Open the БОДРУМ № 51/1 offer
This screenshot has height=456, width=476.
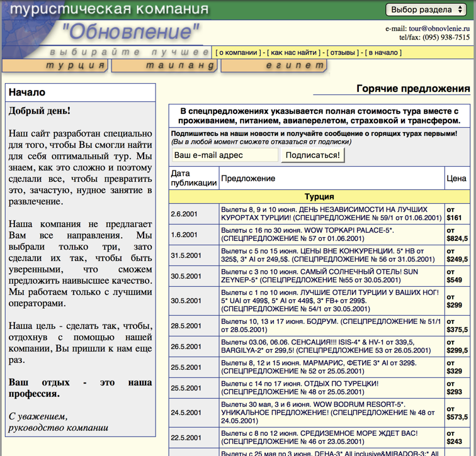click(331, 326)
